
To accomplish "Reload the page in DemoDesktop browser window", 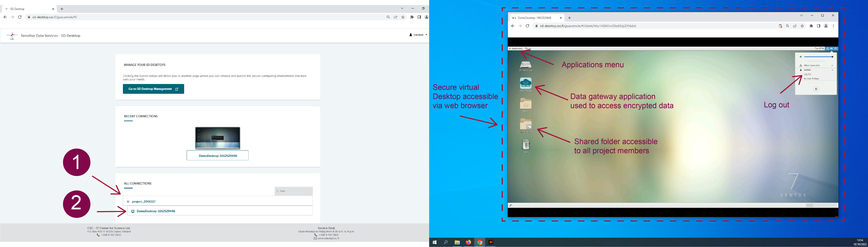I will 527,26.
